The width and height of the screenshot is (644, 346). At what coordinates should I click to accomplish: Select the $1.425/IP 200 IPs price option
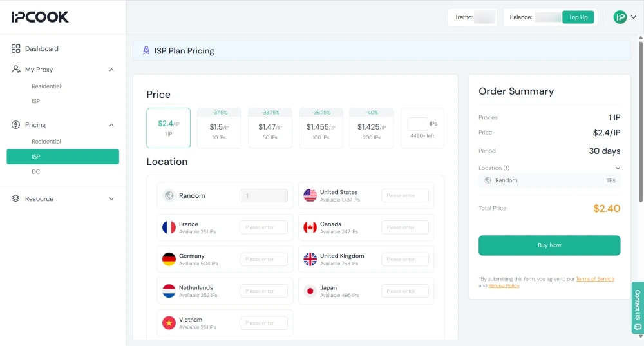(372, 128)
